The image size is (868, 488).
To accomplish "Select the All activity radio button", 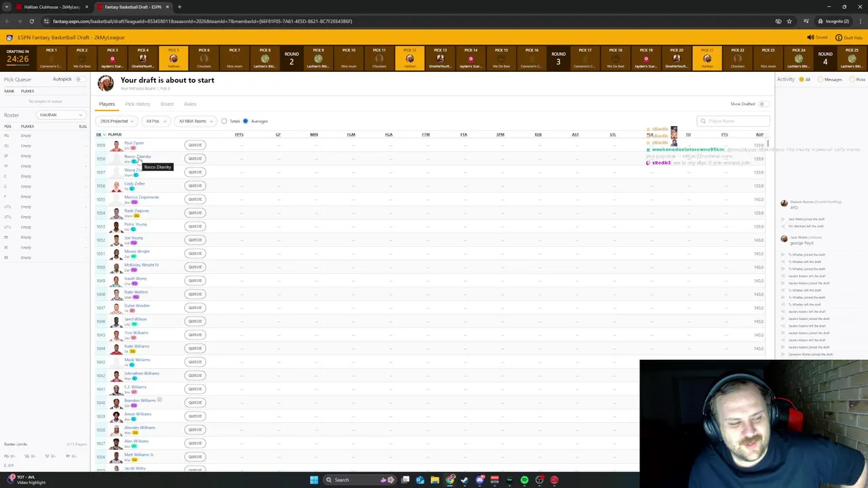I will click(x=801, y=79).
